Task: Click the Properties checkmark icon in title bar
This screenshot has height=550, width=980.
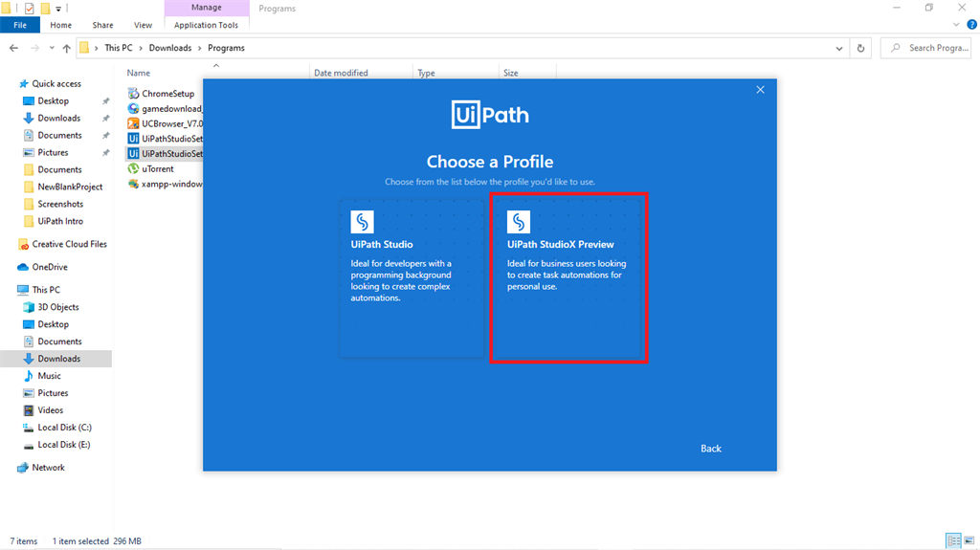Action: tap(29, 9)
